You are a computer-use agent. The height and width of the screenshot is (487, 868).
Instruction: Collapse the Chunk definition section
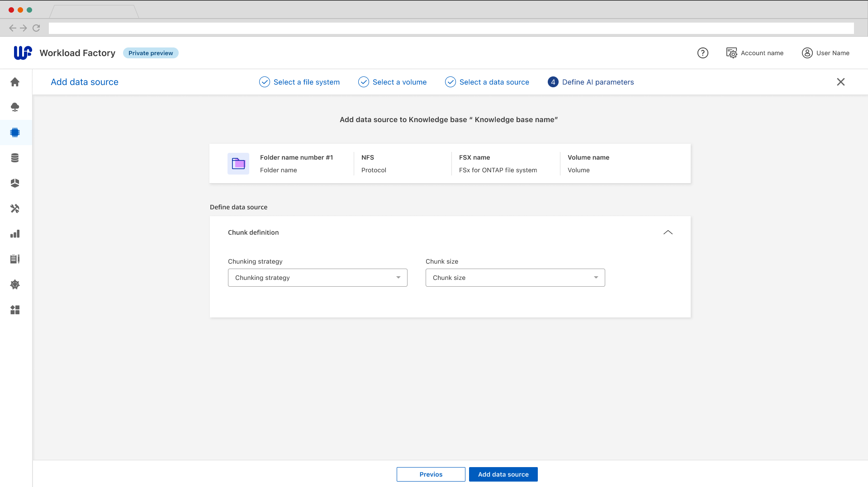(668, 232)
